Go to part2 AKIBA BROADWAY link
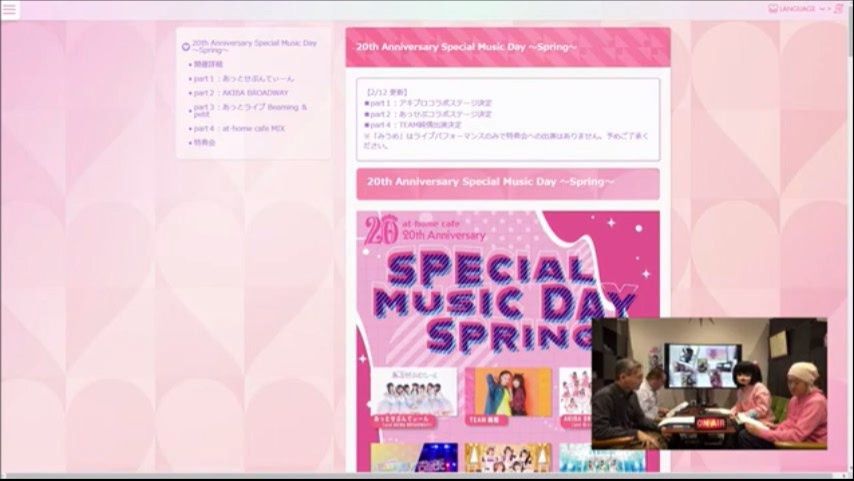Viewport: 854px width, 481px height. click(241, 93)
